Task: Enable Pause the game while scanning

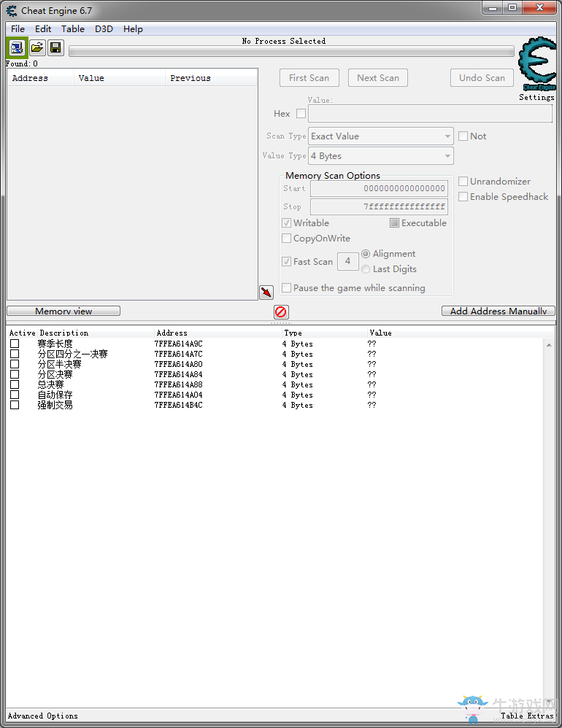Action: (287, 288)
